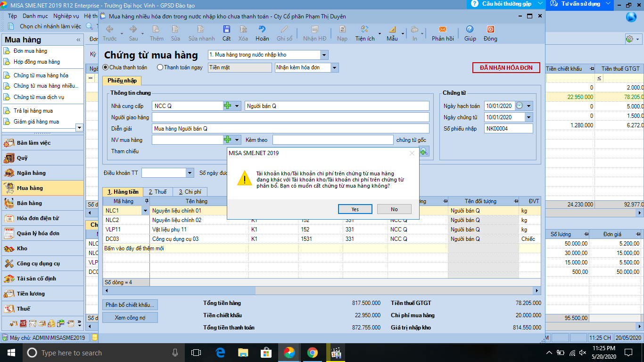
Task: Switch to the 3. Chi phí tab
Action: click(x=190, y=192)
